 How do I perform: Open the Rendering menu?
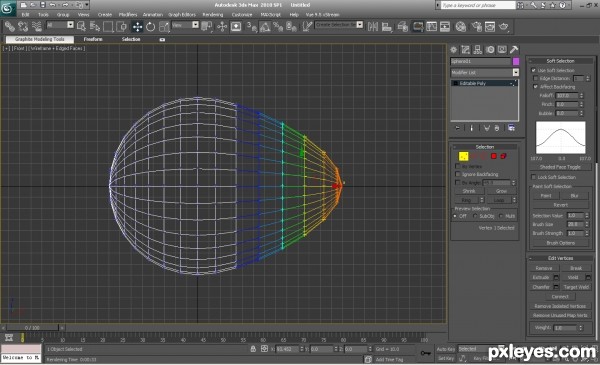213,15
